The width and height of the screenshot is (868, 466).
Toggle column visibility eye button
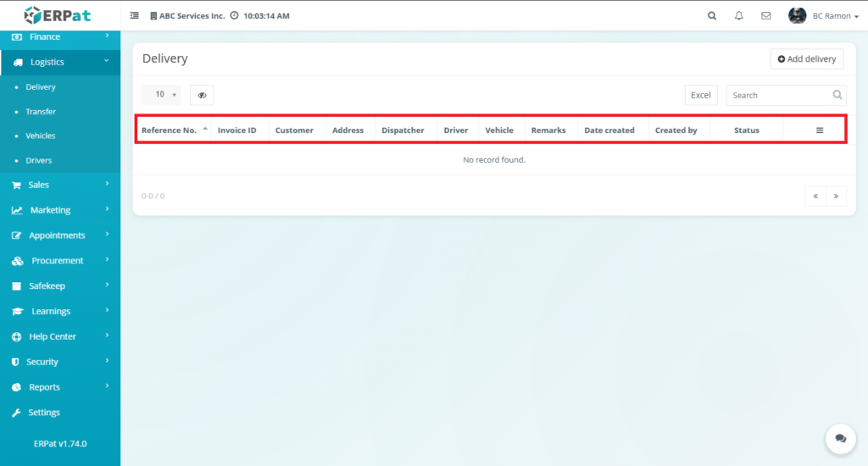(x=202, y=96)
